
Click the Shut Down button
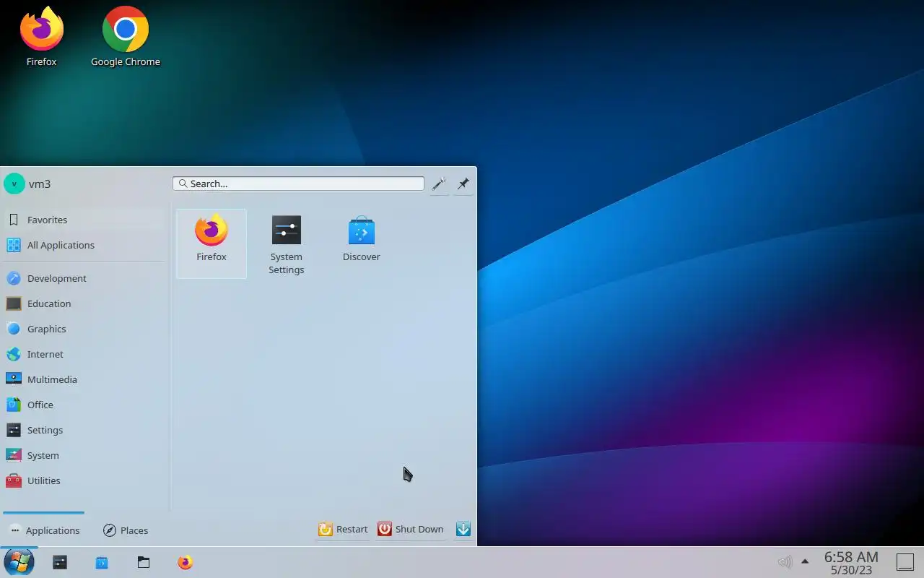point(410,530)
